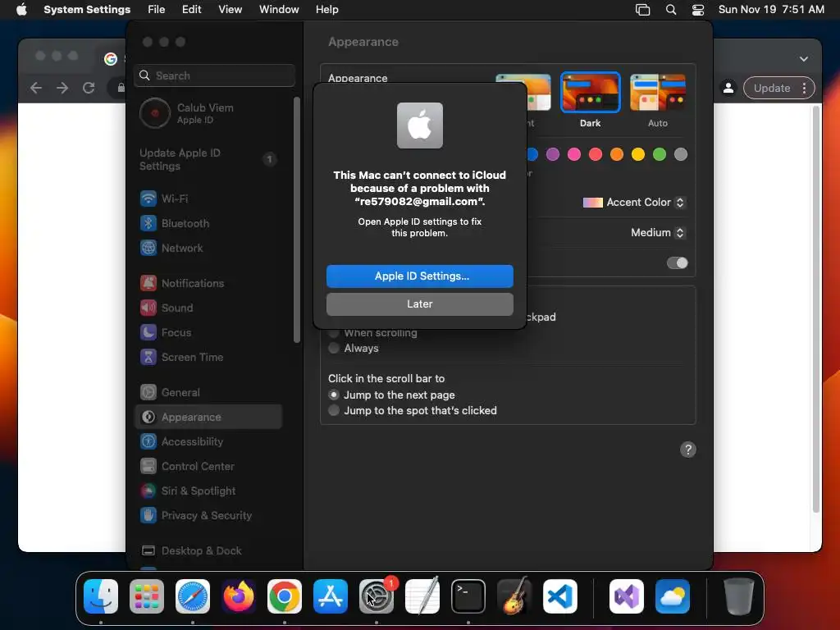Screen dimensions: 840x630
Task: Click Chrome's forward arrow
Action: tap(62, 88)
